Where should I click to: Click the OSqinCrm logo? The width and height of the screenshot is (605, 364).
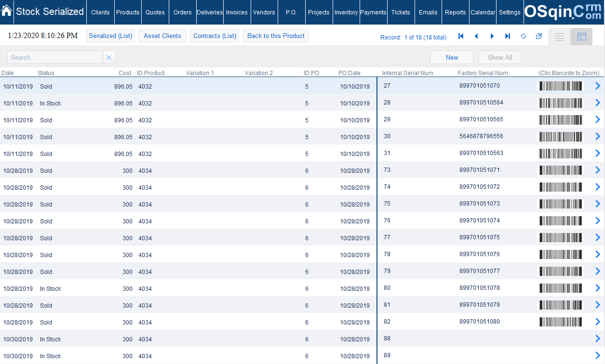[564, 12]
